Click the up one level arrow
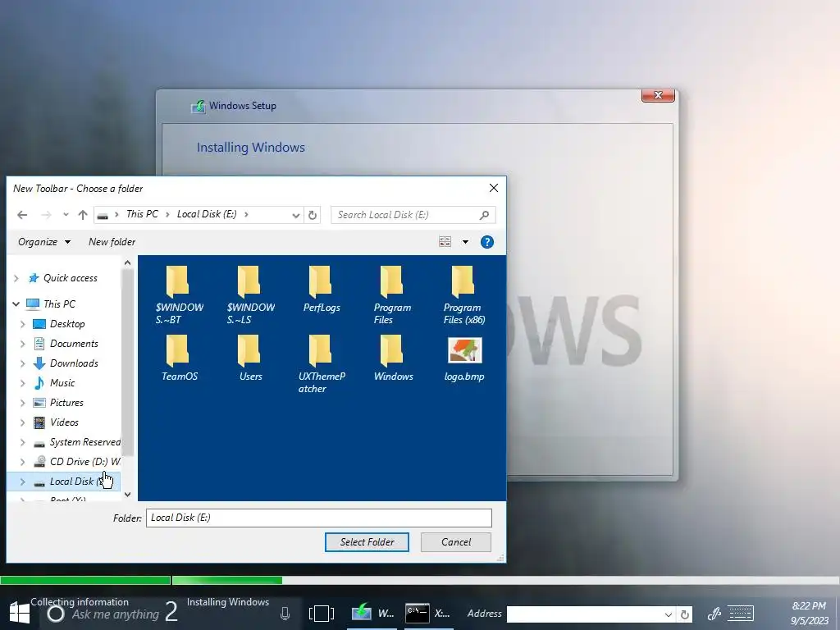 (83, 215)
